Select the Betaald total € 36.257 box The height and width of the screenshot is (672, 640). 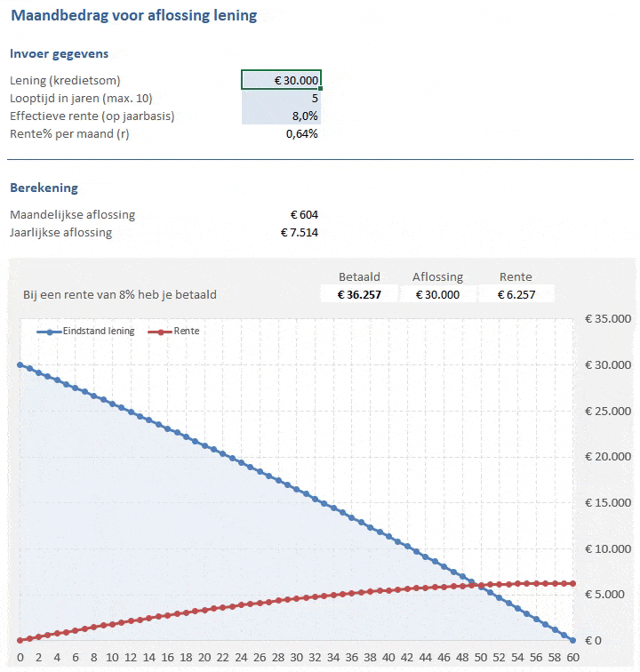(359, 294)
